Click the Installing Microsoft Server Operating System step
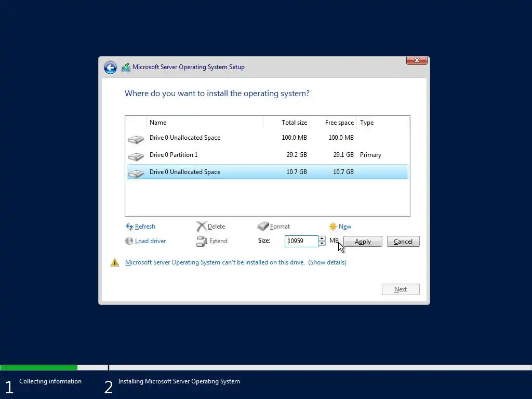 pyautogui.click(x=179, y=381)
